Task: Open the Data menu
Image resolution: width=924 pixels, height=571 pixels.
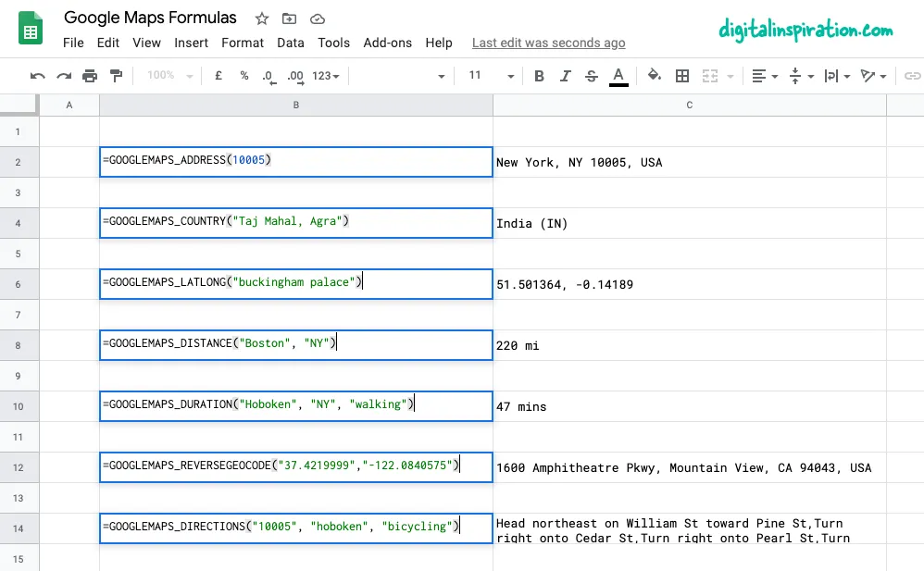Action: [x=290, y=42]
